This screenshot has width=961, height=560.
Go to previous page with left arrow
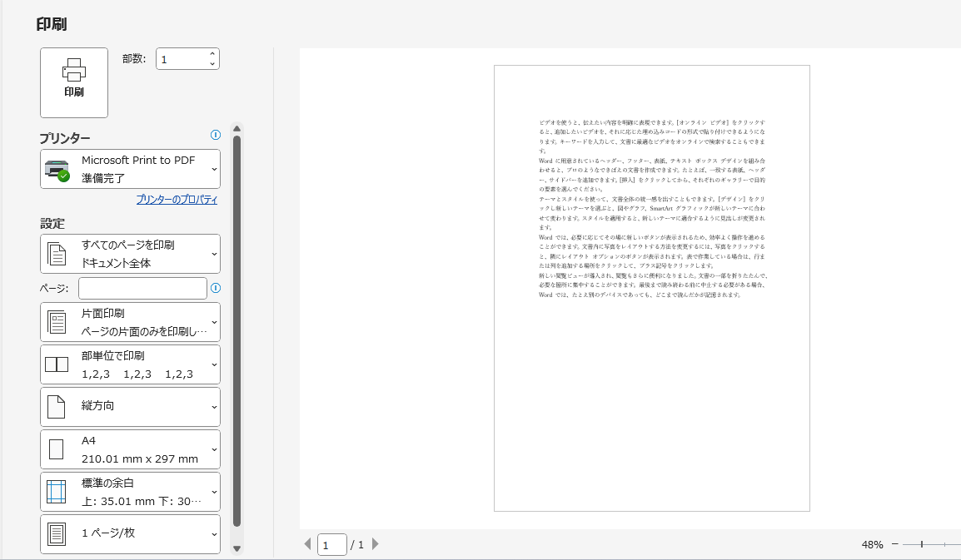click(307, 544)
